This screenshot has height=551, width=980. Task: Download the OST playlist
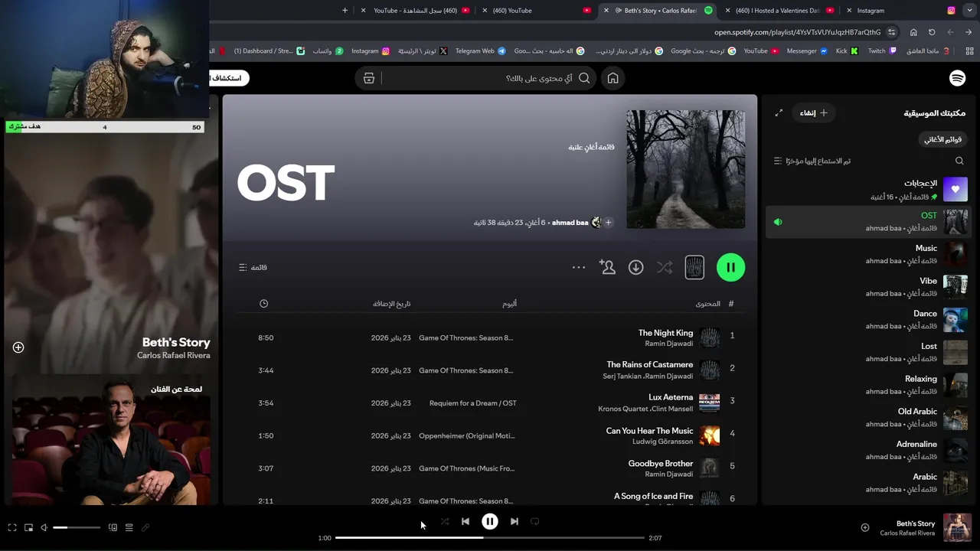[x=635, y=267]
